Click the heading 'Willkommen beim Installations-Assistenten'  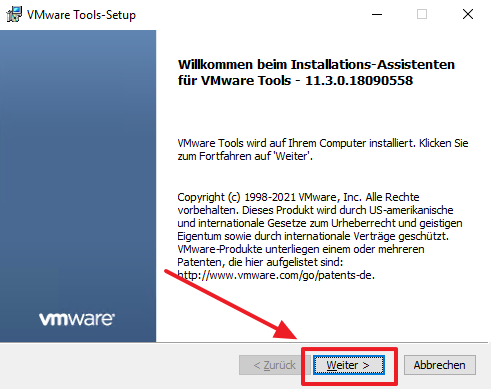316,65
